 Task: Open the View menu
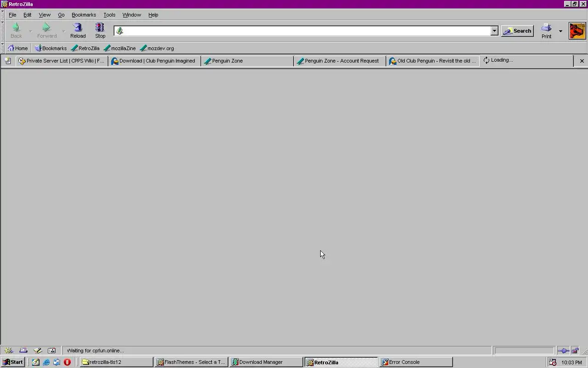point(45,15)
